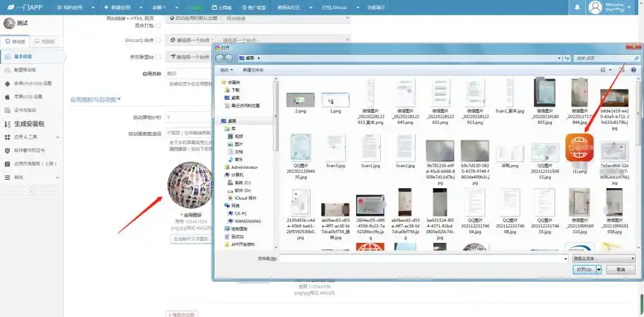Select the orange globe icon (1).png
644x317 pixels.
[x=580, y=147]
